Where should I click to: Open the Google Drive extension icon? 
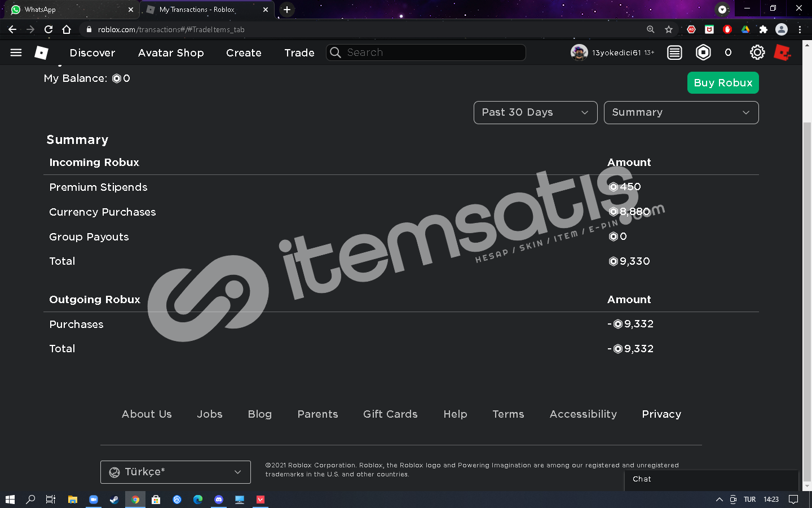tap(745, 29)
